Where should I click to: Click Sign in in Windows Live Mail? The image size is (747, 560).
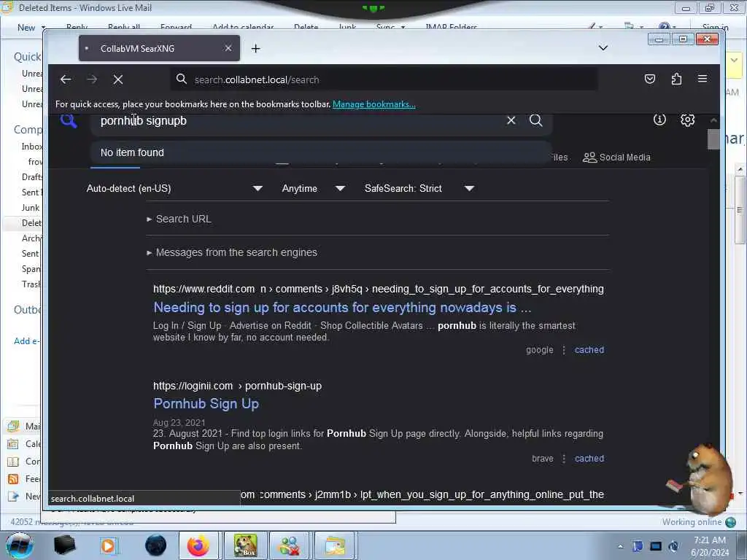715,27
